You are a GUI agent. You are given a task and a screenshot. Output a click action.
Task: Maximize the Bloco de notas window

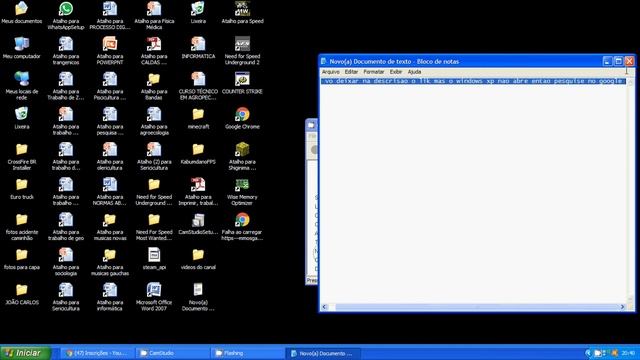618,61
